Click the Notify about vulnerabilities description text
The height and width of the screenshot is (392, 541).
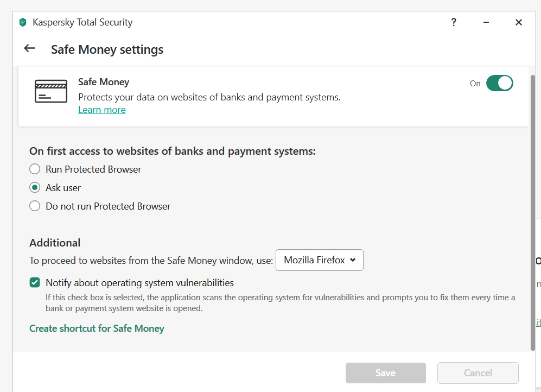pos(280,303)
